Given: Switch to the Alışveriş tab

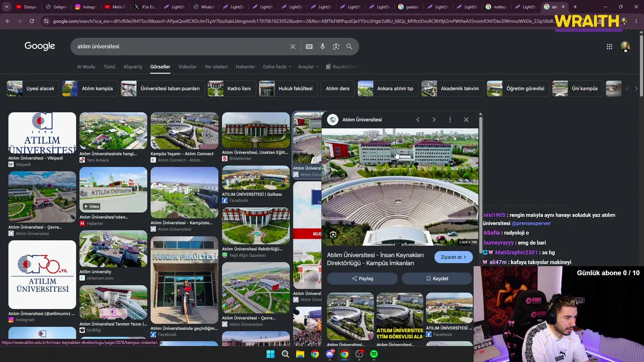Looking at the screenshot, I should coord(133,67).
